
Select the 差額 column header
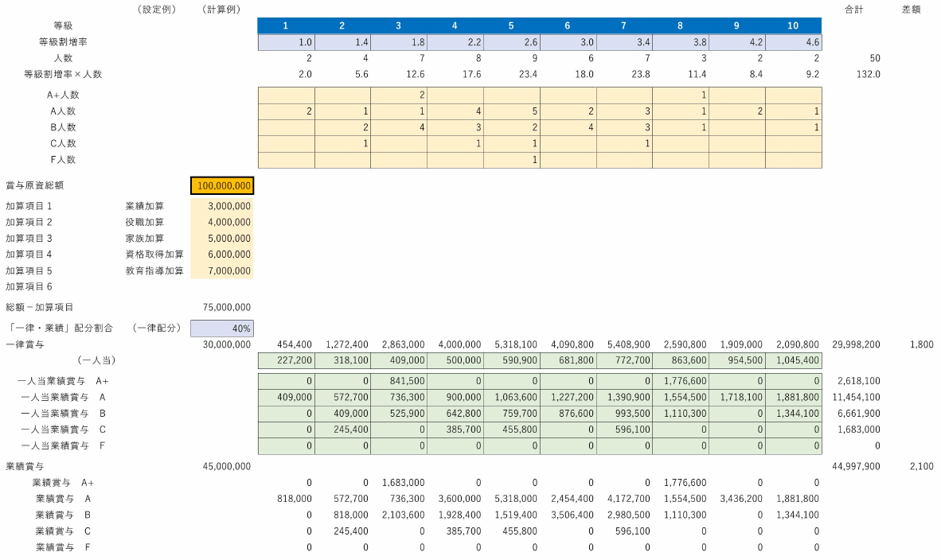pyautogui.click(x=912, y=10)
